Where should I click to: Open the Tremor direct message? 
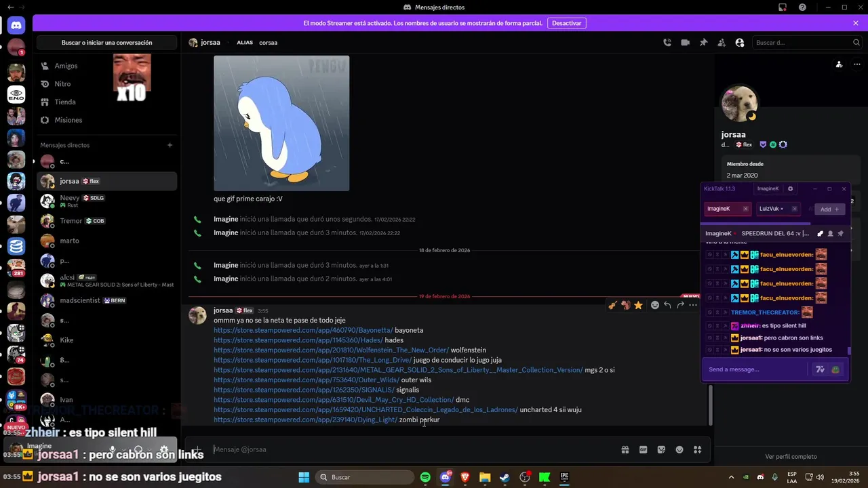106,221
